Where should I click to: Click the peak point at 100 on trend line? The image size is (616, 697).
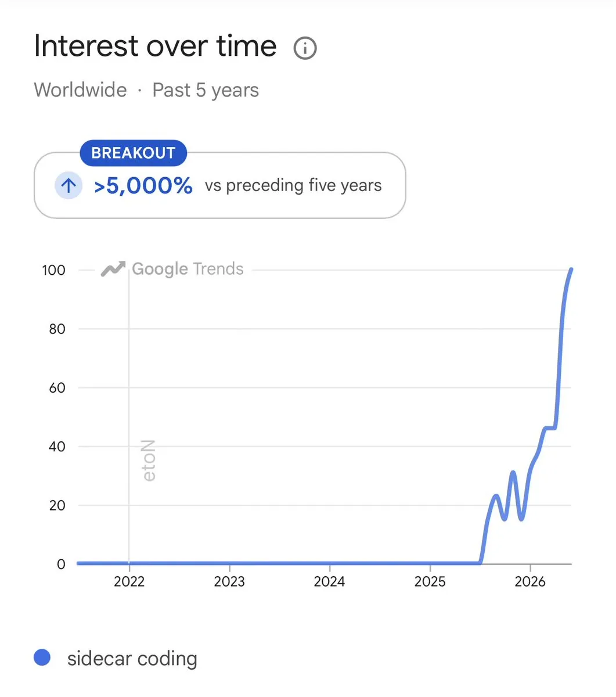pyautogui.click(x=571, y=270)
